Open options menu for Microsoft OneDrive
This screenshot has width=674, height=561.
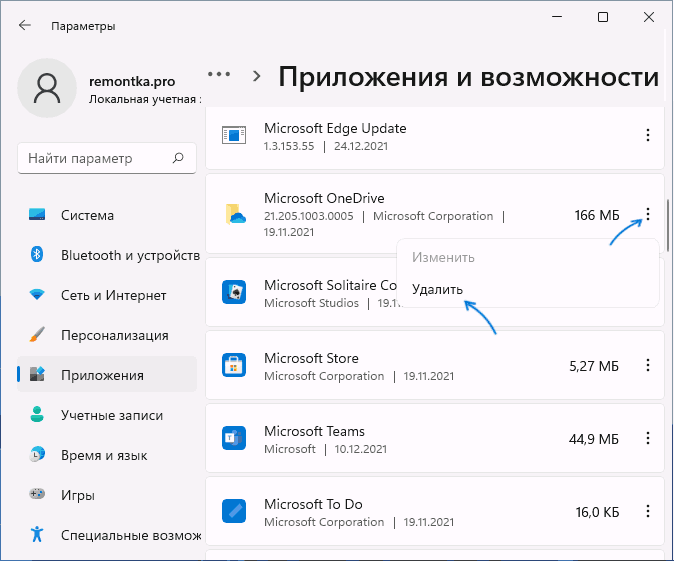[647, 214]
